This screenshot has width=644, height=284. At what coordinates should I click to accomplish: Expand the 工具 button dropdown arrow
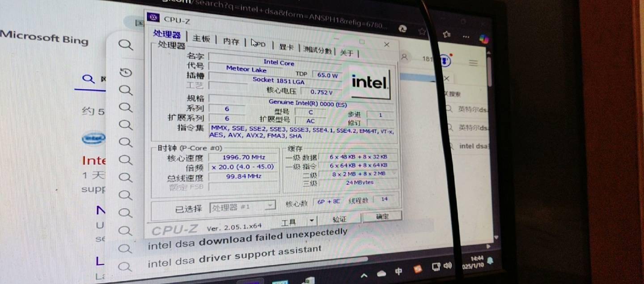(312, 221)
